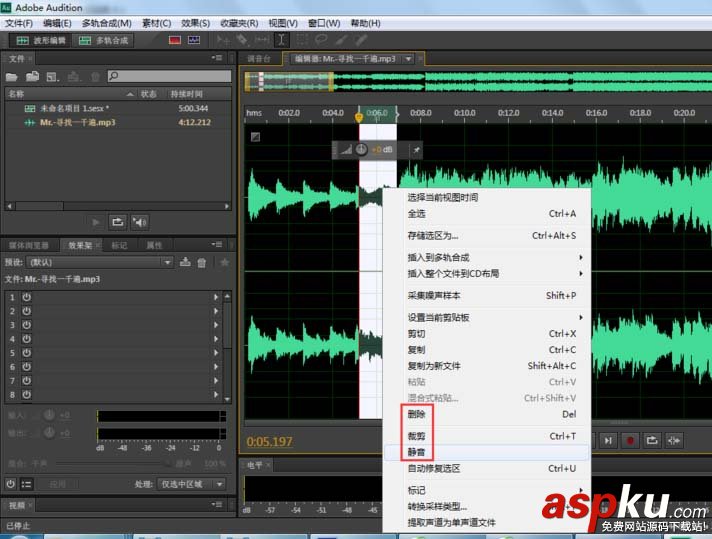The height and width of the screenshot is (539, 712).
Task: Choose 删除 (Delete) in context menu
Action: [x=487, y=414]
